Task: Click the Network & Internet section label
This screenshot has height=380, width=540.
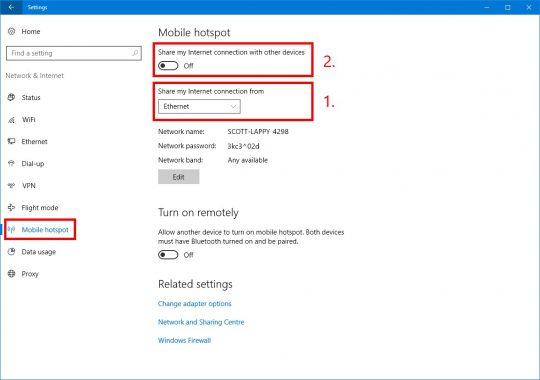Action: 34,75
